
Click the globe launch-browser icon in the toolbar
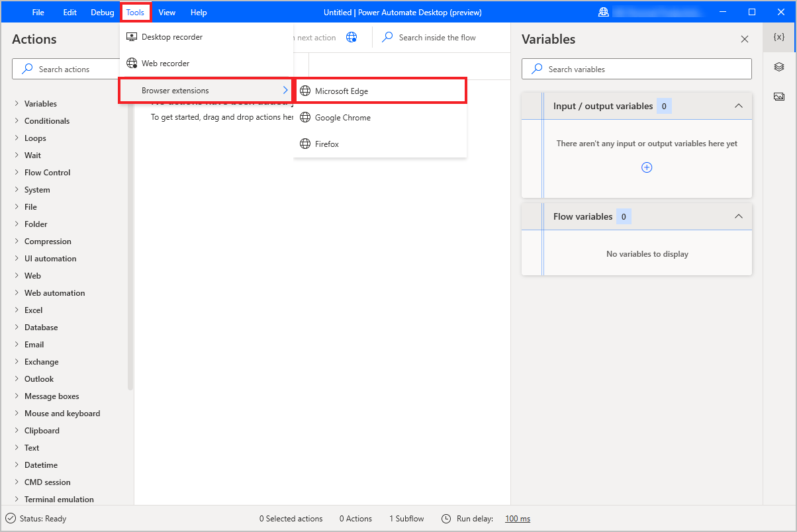[352, 37]
